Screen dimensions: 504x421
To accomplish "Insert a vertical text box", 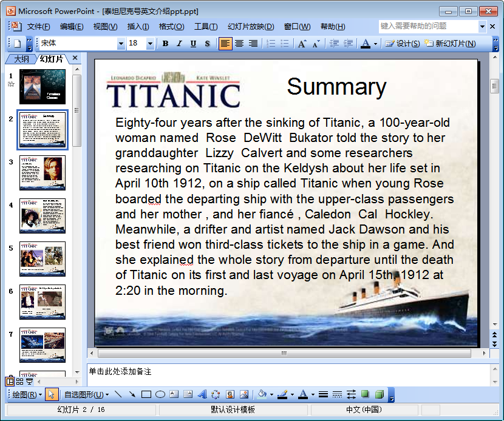I will 188,394.
